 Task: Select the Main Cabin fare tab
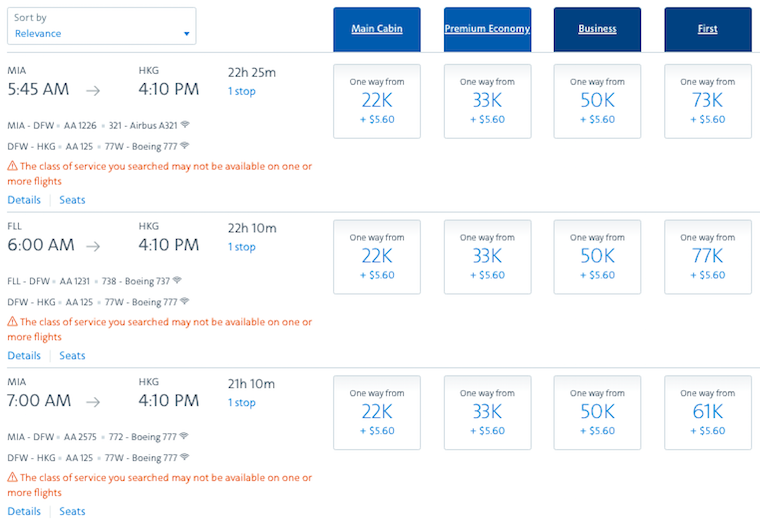(377, 29)
